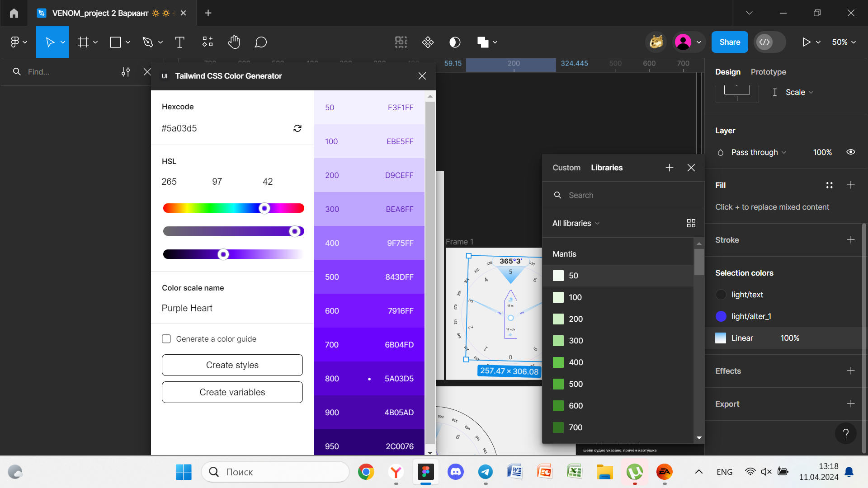
Task: Open the help question mark button
Action: click(x=846, y=434)
